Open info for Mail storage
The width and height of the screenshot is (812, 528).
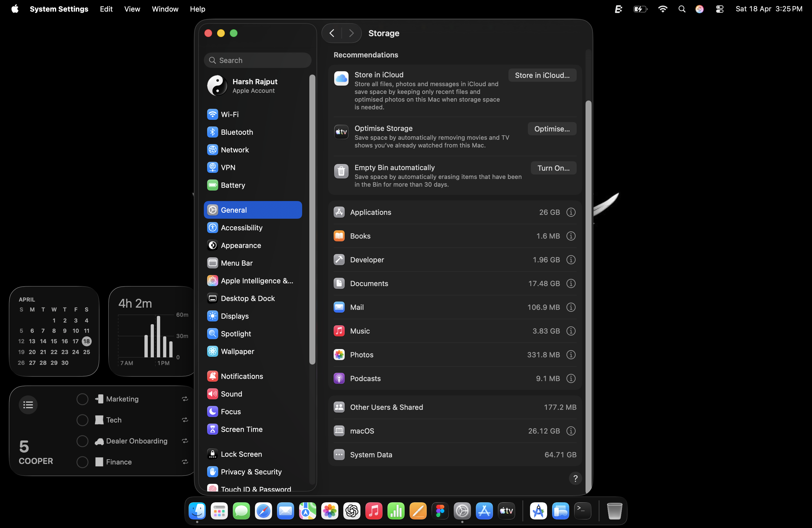(571, 307)
